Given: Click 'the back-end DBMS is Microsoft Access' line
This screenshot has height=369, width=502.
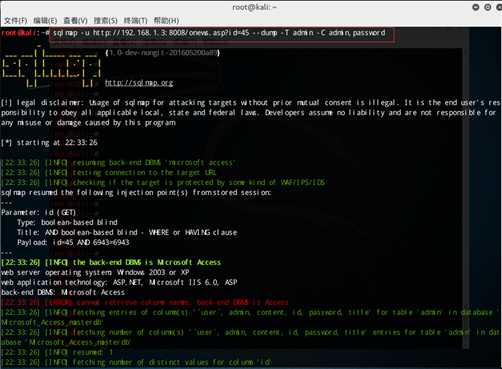Looking at the screenshot, I should pyautogui.click(x=111, y=262).
